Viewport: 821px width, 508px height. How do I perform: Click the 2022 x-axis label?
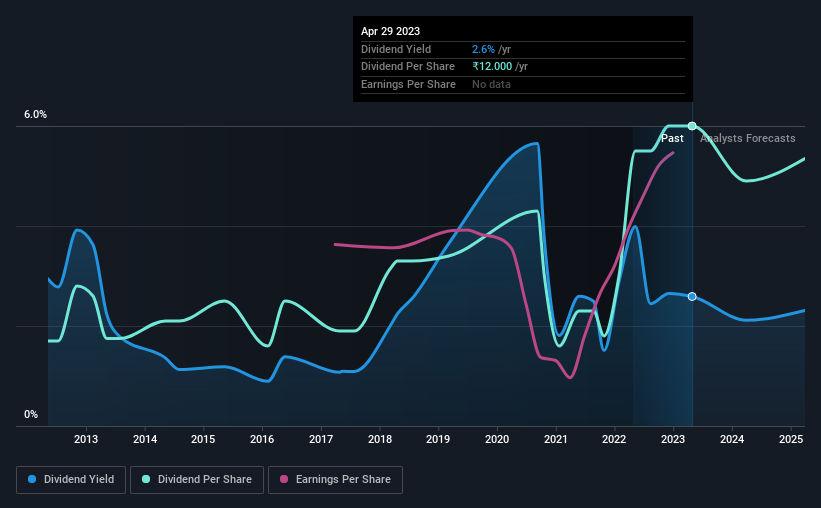coord(614,439)
